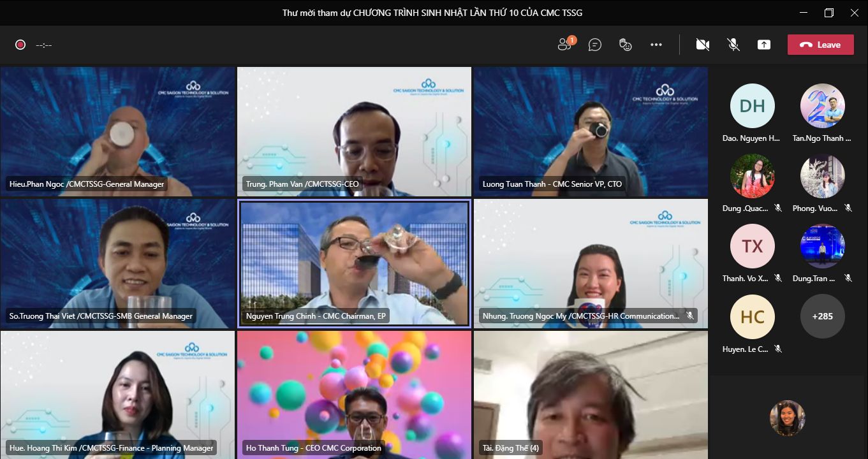
Task: Click the Dao. Nguyen H... name text
Action: (753, 138)
